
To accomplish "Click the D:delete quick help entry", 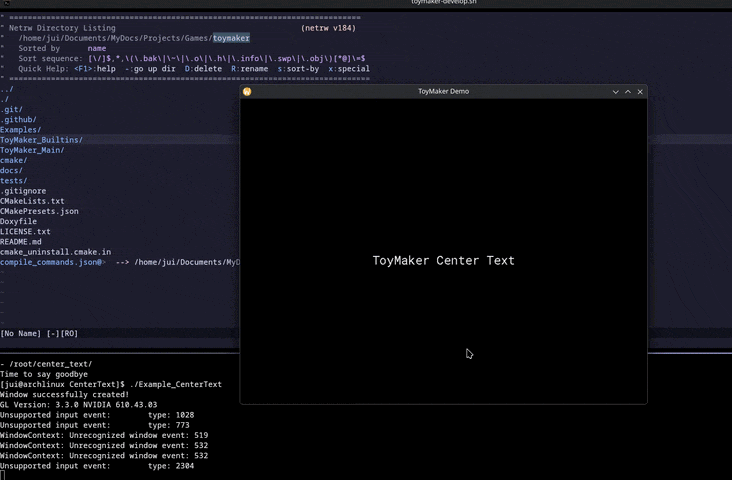I will coord(203,69).
